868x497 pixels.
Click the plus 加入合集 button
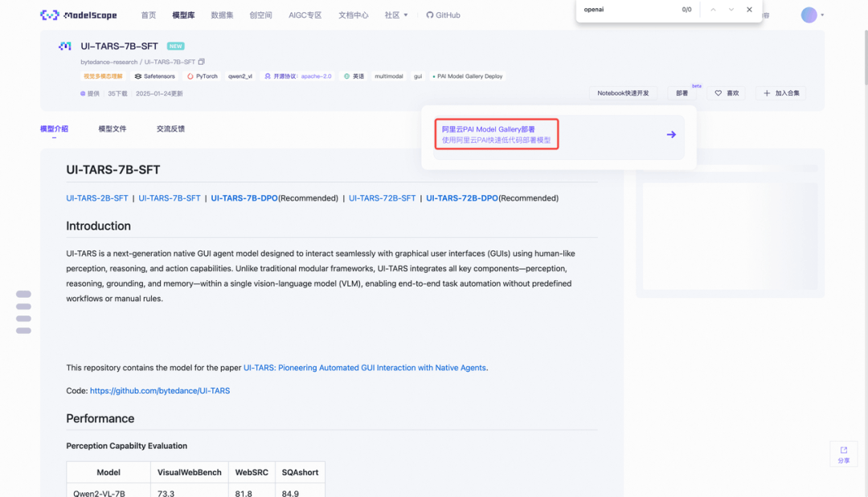click(x=781, y=93)
